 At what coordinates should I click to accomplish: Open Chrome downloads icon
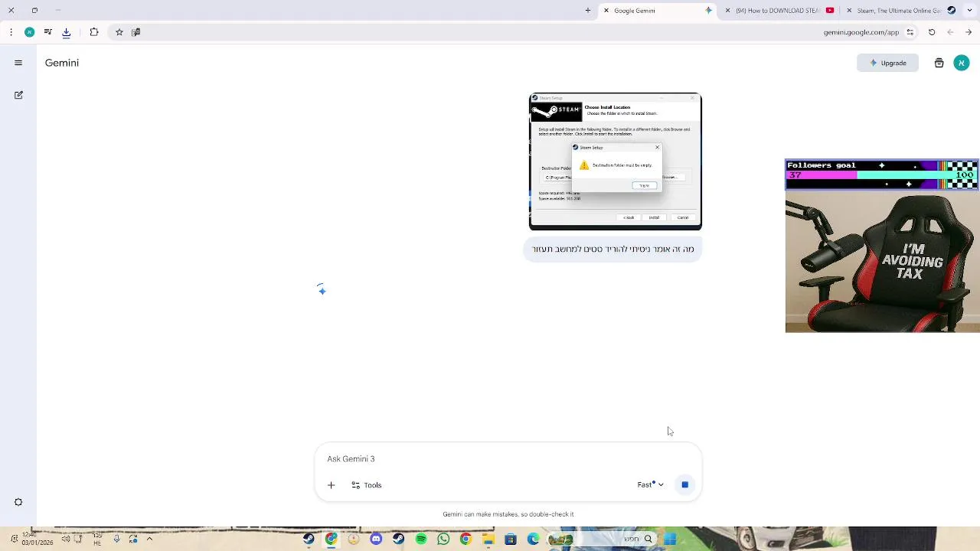coord(67,32)
